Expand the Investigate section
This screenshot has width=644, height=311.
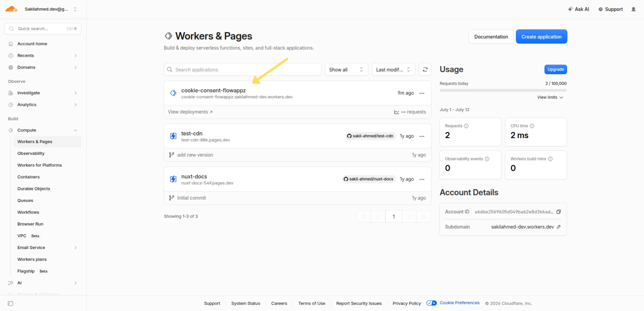43,93
